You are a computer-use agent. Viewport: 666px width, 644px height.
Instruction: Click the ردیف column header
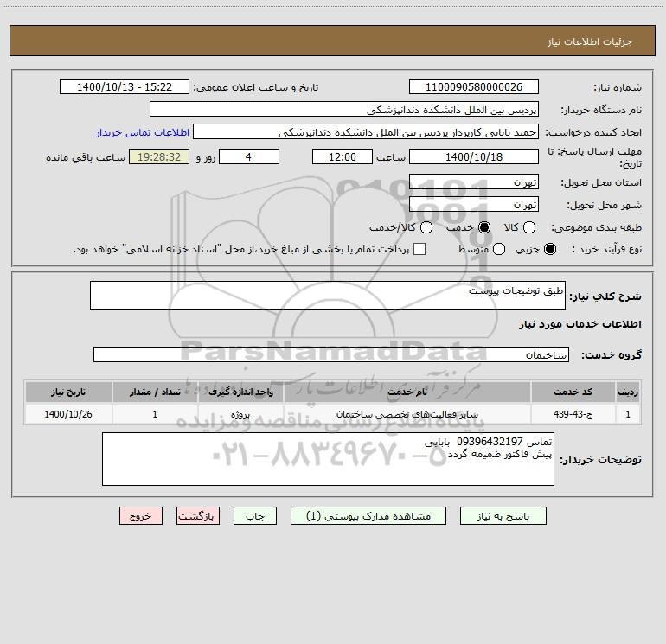(628, 392)
